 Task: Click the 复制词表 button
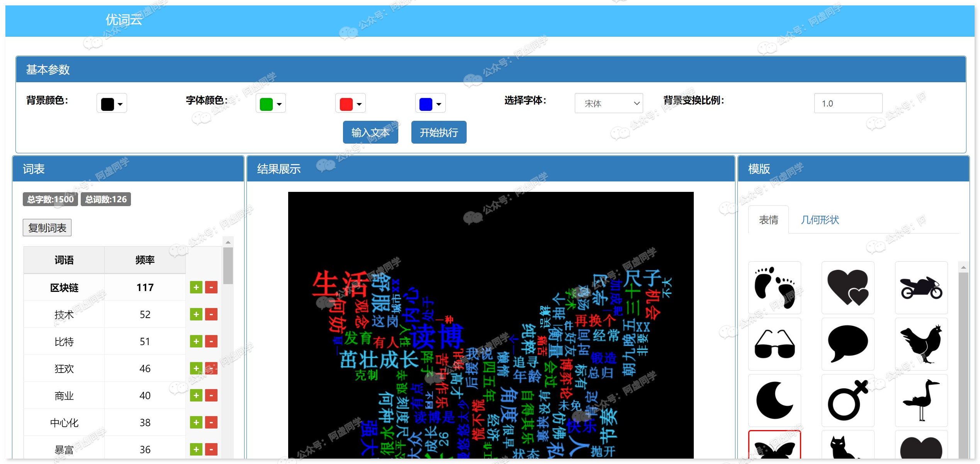point(47,228)
